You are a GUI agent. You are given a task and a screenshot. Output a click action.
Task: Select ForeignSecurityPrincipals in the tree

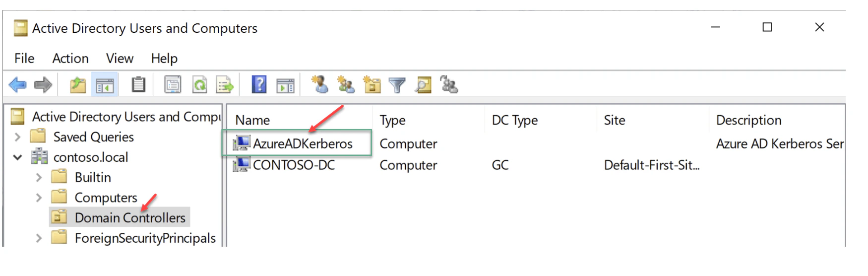[145, 238]
